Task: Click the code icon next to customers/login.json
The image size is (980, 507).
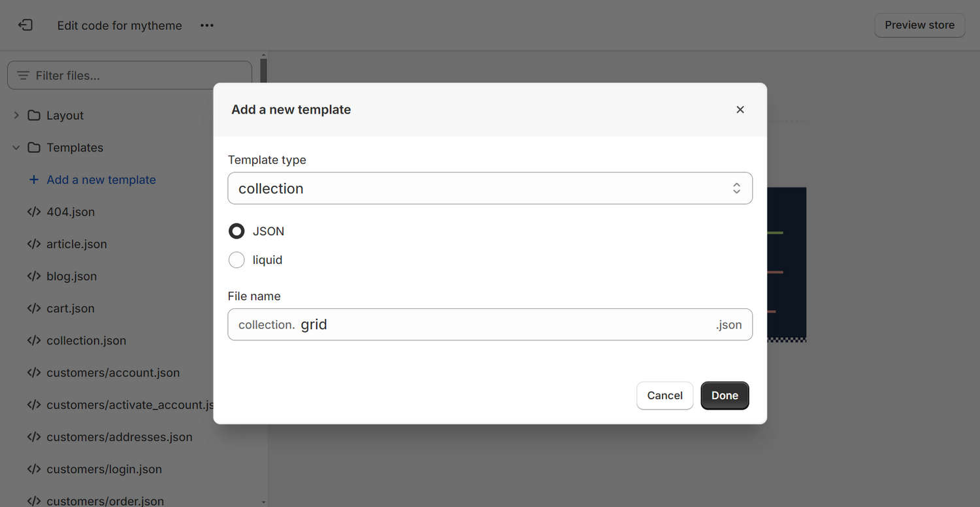Action: tap(34, 469)
